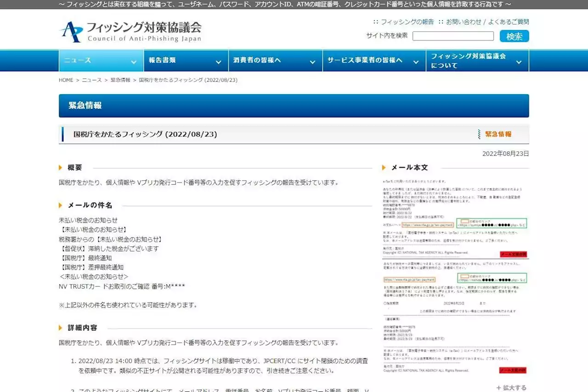Screen dimensions: 588x392
Task: Expand the 協議会について dropdown chevron
Action: click(x=519, y=62)
